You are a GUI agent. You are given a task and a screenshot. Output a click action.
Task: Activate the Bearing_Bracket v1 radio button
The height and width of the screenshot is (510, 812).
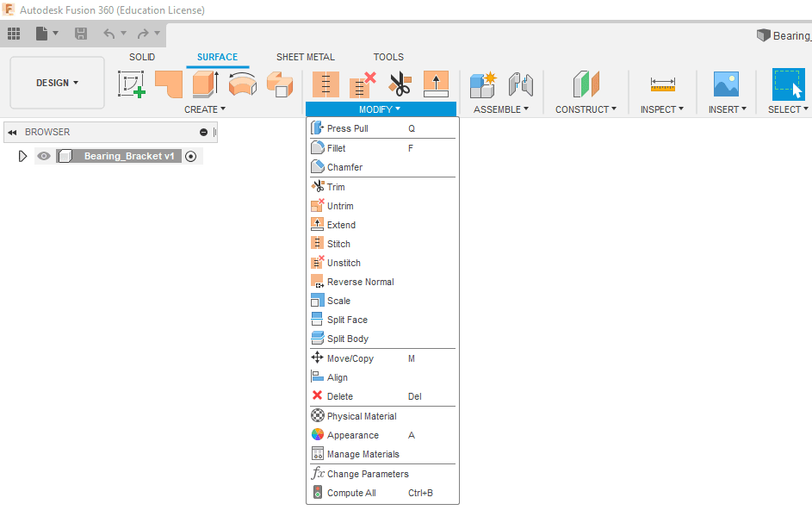click(x=191, y=157)
